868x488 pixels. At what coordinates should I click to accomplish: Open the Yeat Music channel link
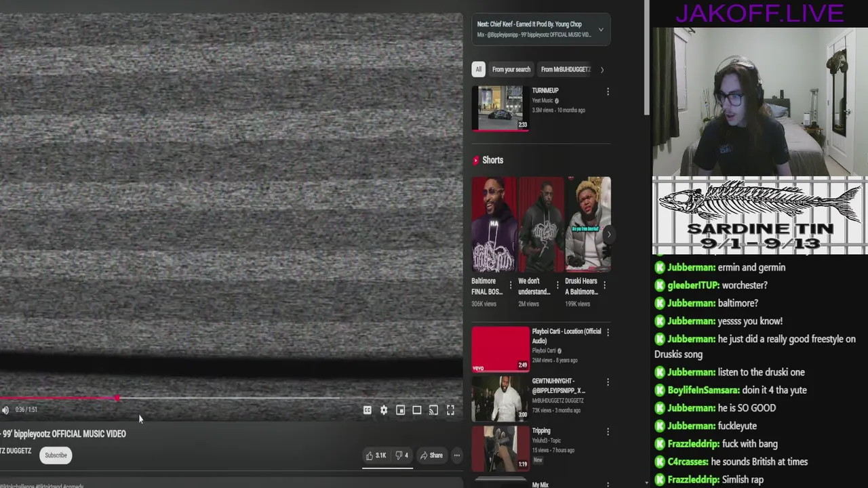542,100
